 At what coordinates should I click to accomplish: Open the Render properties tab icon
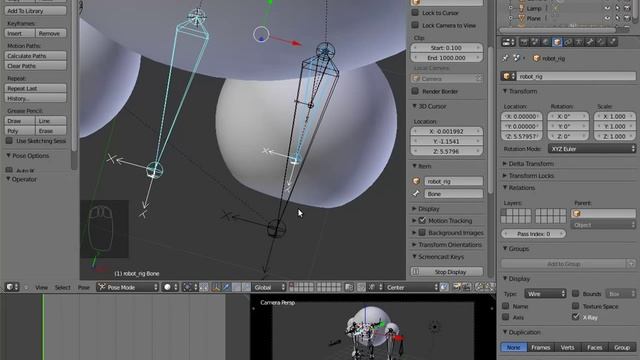point(524,42)
